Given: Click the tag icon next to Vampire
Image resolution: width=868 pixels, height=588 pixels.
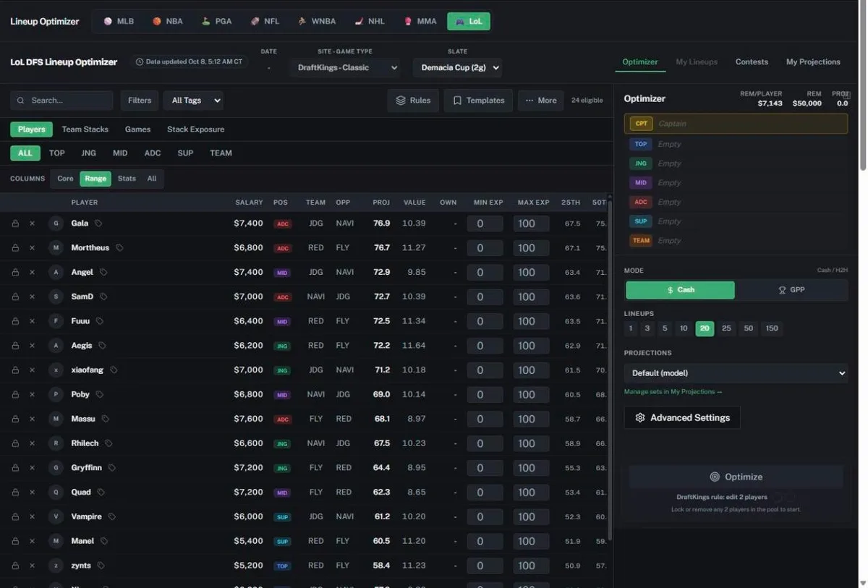Looking at the screenshot, I should point(111,517).
